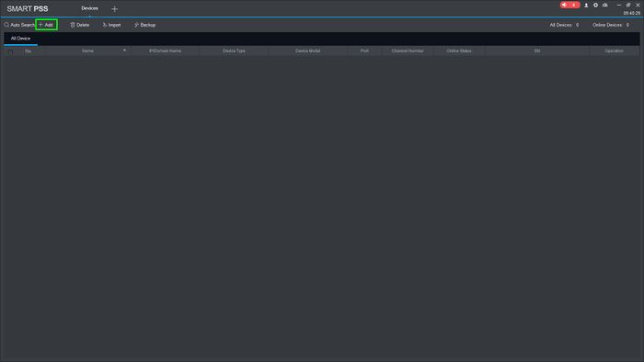The image size is (644, 362).
Task: Sort by Name column arrow
Action: click(x=124, y=50)
